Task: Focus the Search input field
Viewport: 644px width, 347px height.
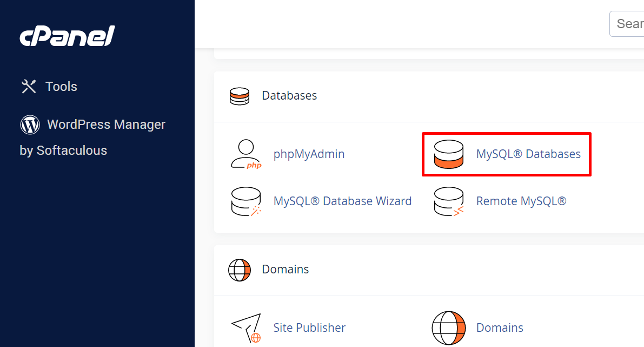Action: 627,24
